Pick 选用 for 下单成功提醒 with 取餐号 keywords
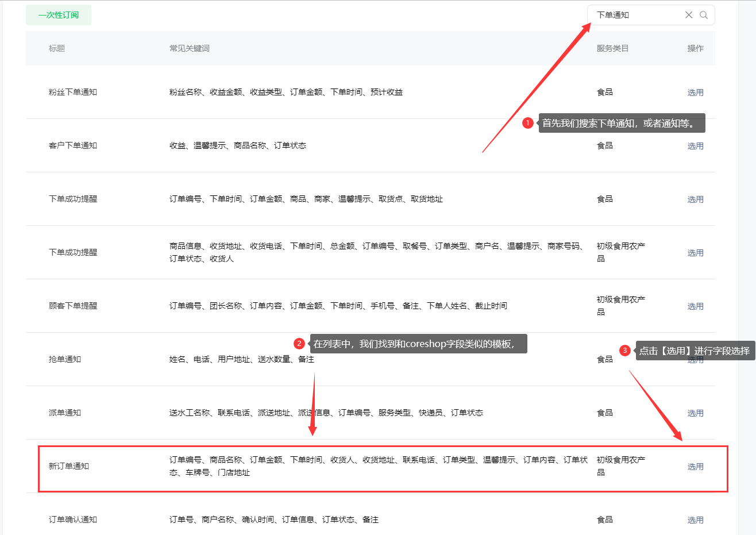756x535 pixels. click(x=695, y=253)
